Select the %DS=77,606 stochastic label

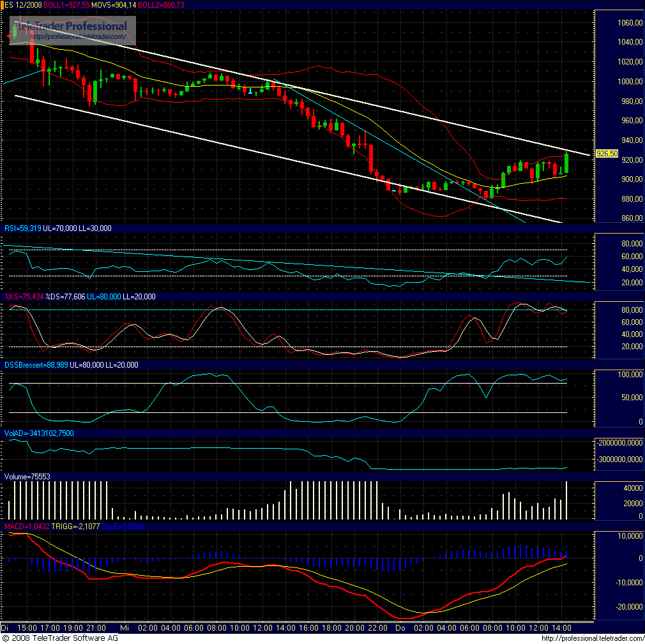click(65, 297)
